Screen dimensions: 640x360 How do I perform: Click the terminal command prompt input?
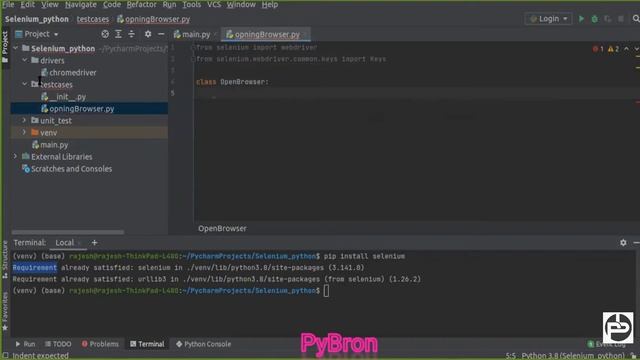pos(326,291)
